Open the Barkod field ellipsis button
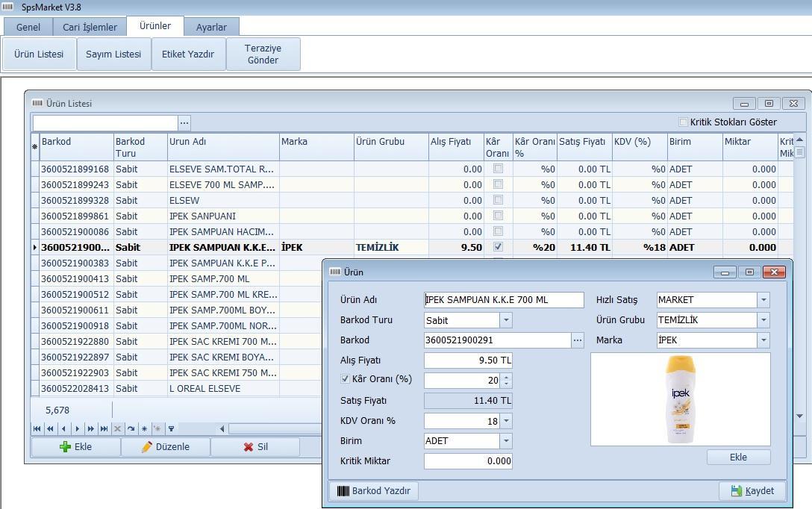 point(578,340)
